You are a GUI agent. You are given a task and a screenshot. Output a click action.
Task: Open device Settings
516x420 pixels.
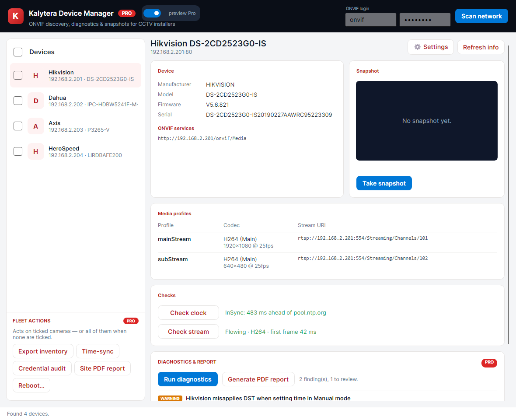coord(431,47)
